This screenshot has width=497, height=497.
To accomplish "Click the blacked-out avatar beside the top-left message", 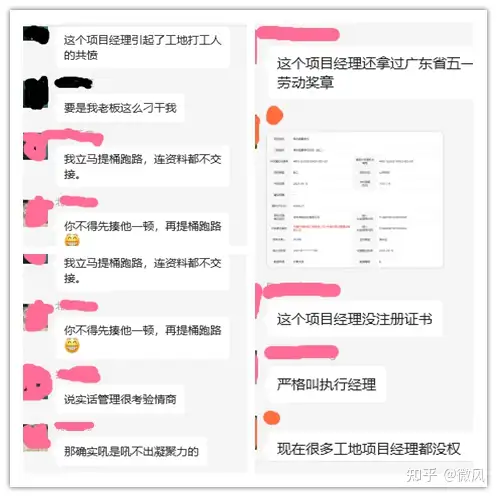I will point(36,35).
